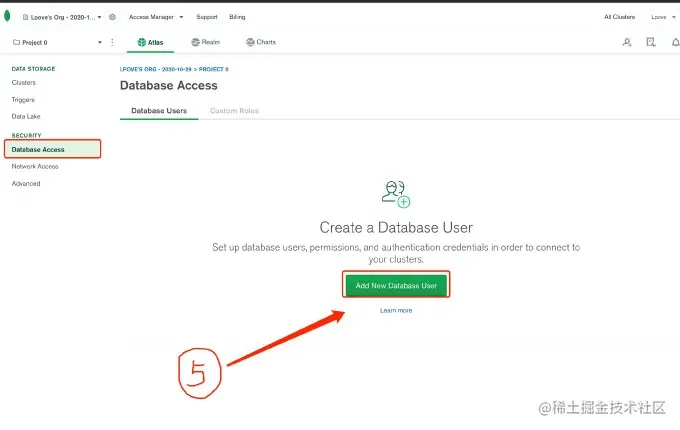Open the alerts bell icon
Image resolution: width=680 pixels, height=430 pixels.
675,42
